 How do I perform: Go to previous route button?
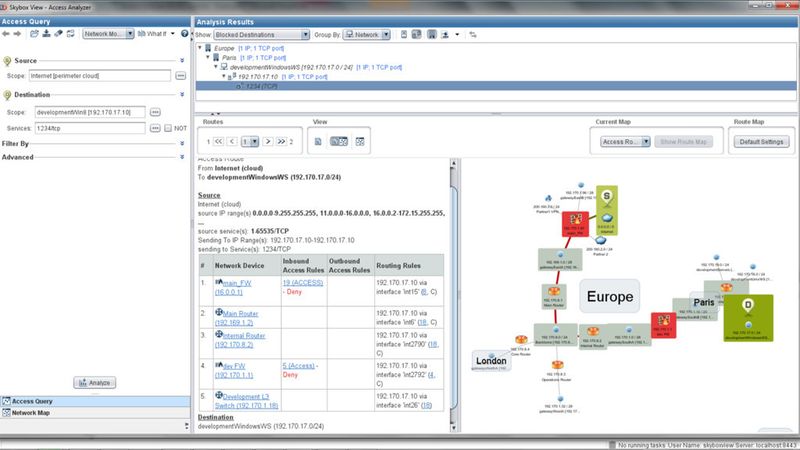click(x=232, y=141)
